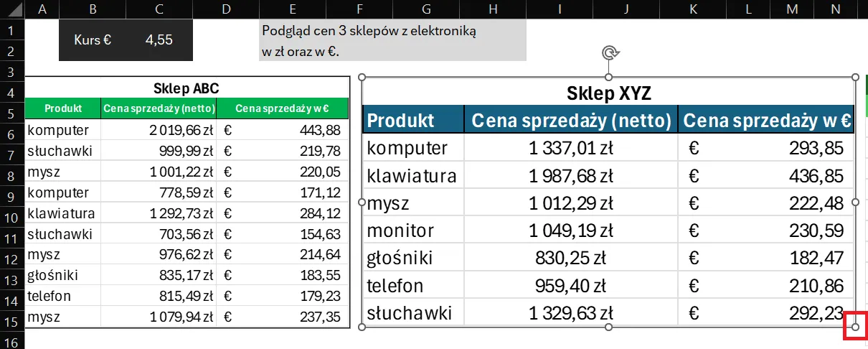Screen dimensions: 868x349
Task: Click the bottom-left corner handle of the picture
Action: [362, 327]
